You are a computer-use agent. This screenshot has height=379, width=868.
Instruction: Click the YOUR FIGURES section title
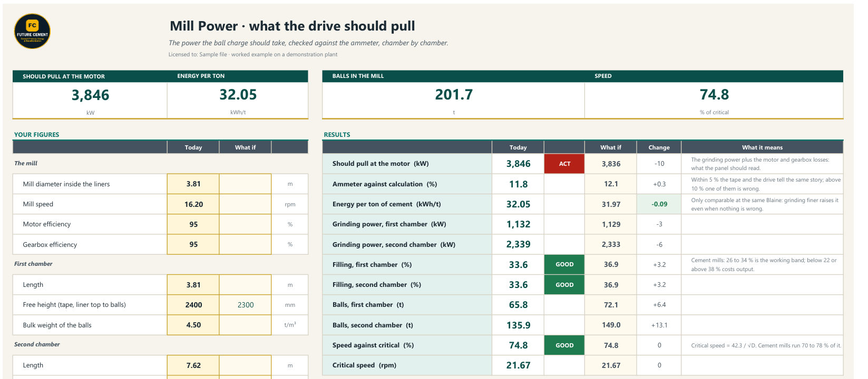[36, 135]
